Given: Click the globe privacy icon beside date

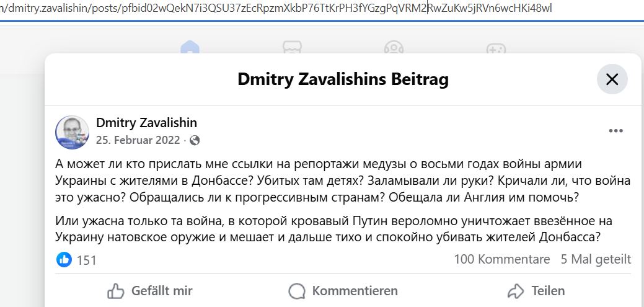Looking at the screenshot, I should (195, 140).
